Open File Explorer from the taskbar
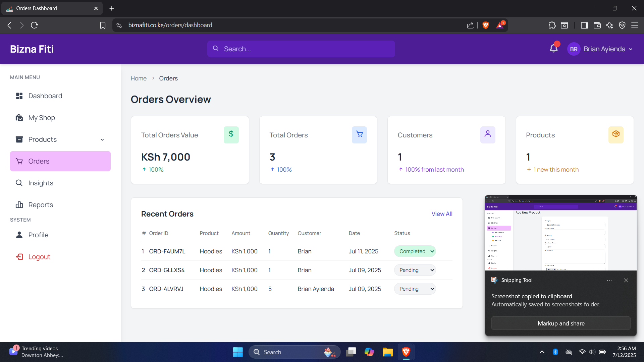The width and height of the screenshot is (644, 362). (x=387, y=352)
